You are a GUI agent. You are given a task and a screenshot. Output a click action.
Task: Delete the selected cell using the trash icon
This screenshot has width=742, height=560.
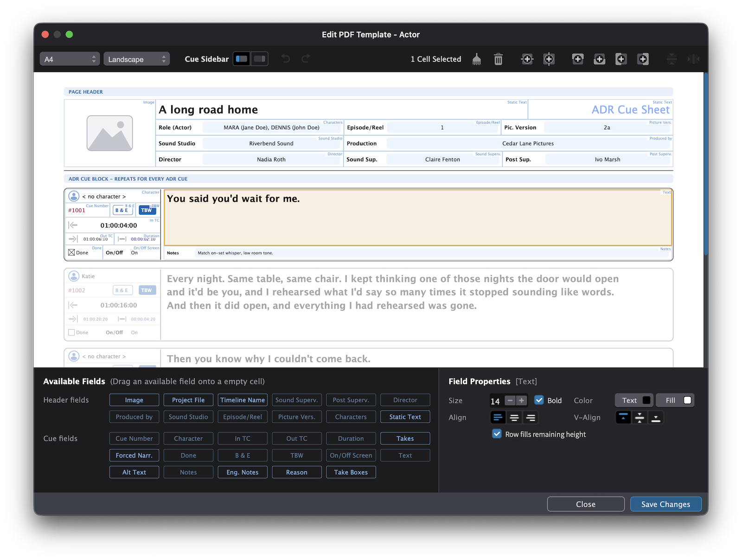tap(498, 59)
